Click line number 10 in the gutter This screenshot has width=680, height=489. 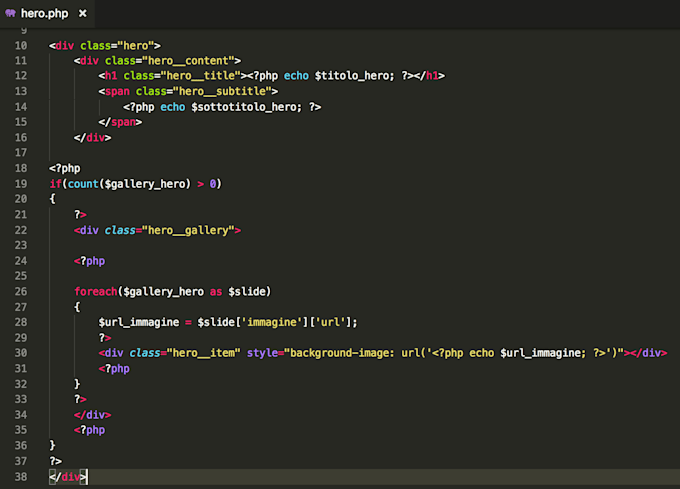point(21,45)
